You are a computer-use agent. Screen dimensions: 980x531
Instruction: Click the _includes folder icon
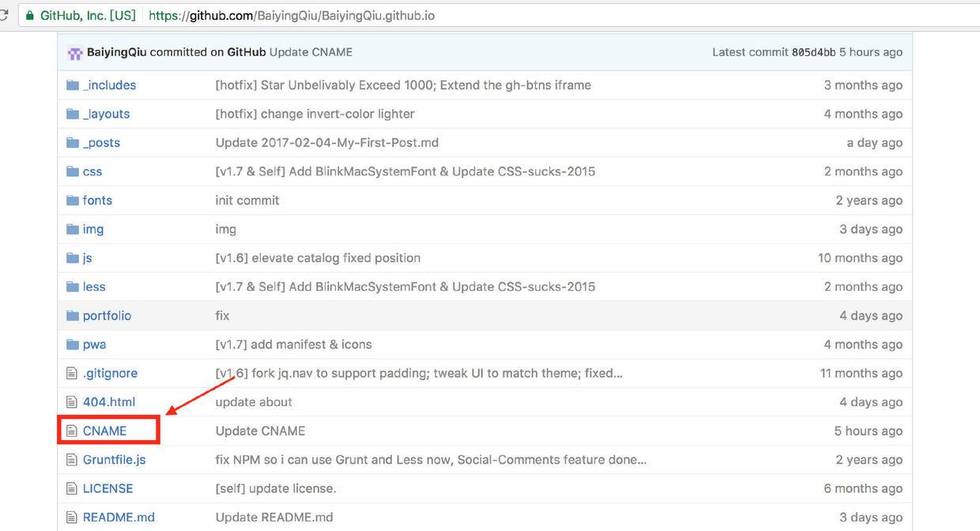coord(71,85)
